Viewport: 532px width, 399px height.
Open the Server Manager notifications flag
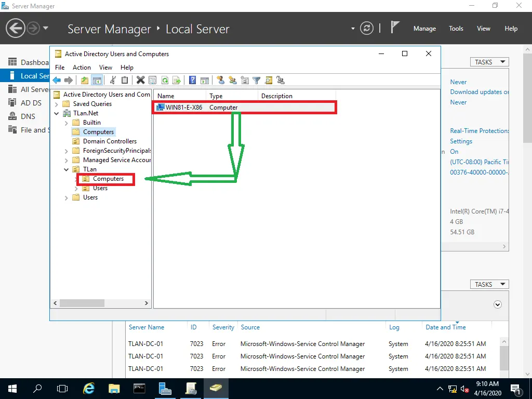click(x=395, y=28)
